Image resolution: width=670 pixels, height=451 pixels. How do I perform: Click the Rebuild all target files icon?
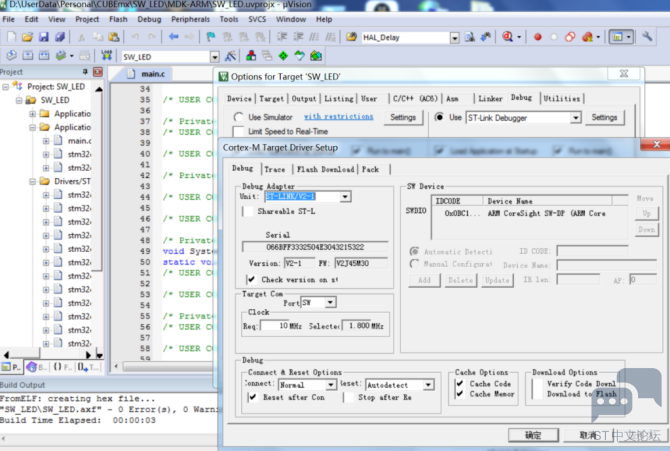pyautogui.click(x=44, y=56)
